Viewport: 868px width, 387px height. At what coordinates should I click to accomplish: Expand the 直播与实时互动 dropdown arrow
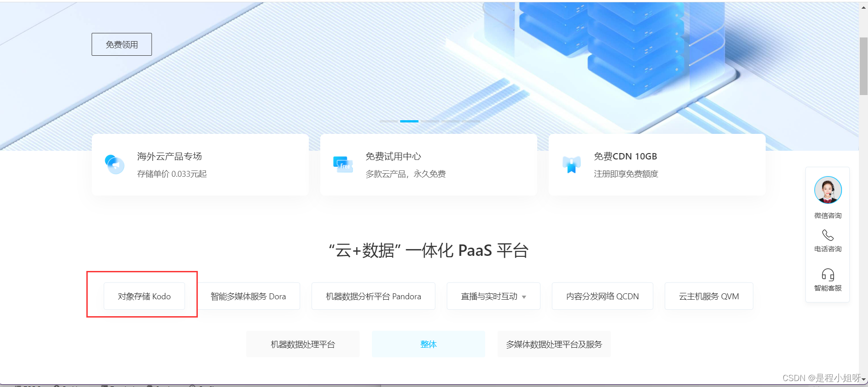coord(524,297)
